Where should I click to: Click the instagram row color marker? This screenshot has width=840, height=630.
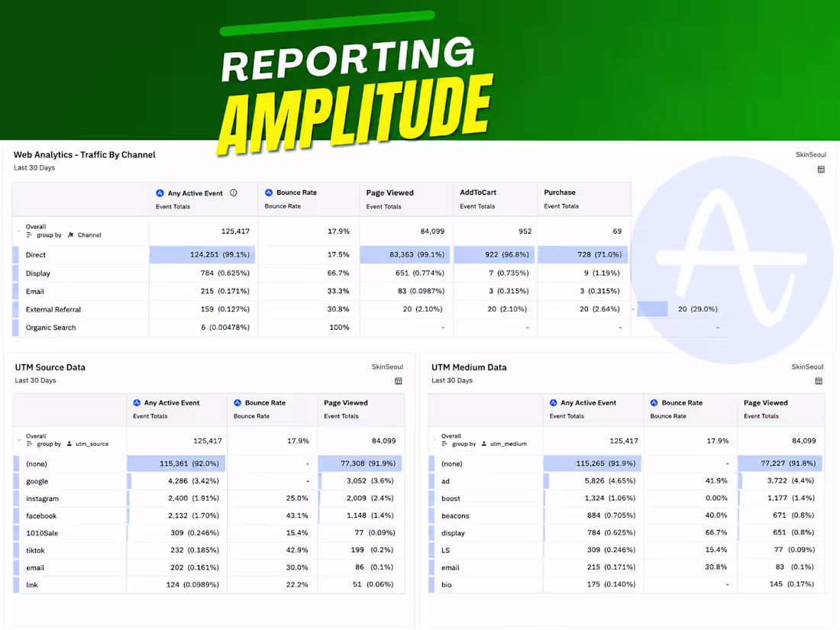[16, 498]
